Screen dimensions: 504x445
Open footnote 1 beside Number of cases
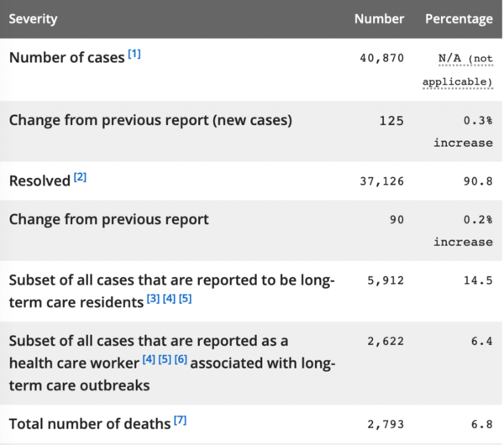pos(134,55)
